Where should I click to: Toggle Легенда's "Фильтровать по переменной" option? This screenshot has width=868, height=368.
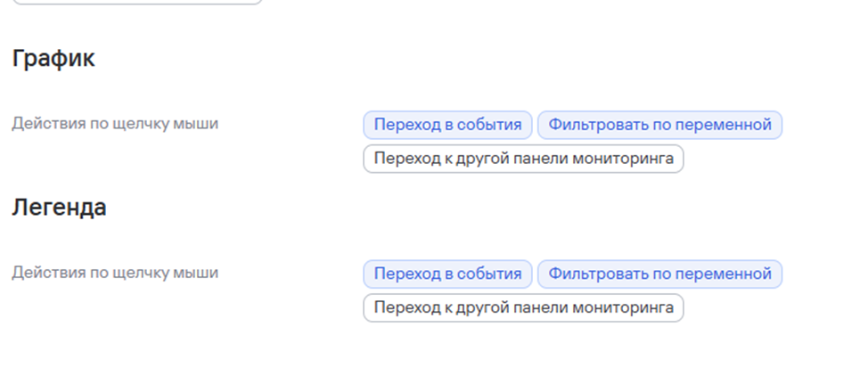(x=659, y=274)
